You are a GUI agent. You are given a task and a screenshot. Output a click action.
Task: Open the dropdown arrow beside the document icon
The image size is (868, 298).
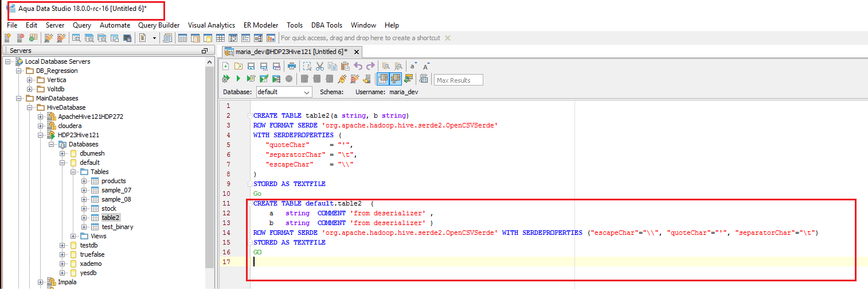154,38
